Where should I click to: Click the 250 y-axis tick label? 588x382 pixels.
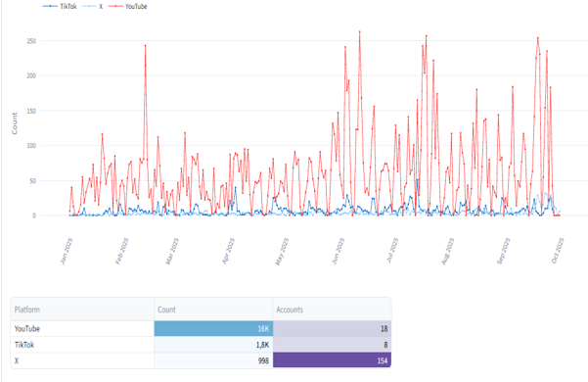point(31,41)
